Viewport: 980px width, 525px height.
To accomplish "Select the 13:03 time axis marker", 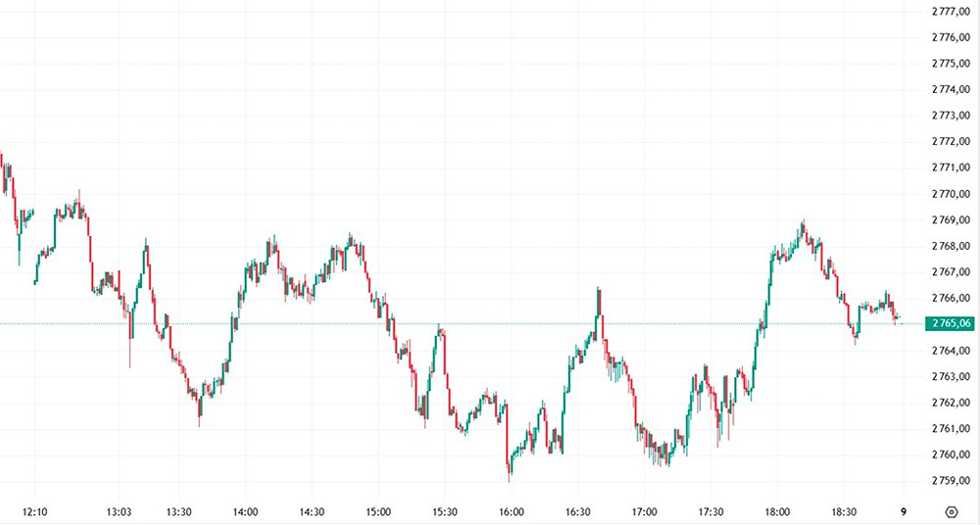I will point(120,512).
